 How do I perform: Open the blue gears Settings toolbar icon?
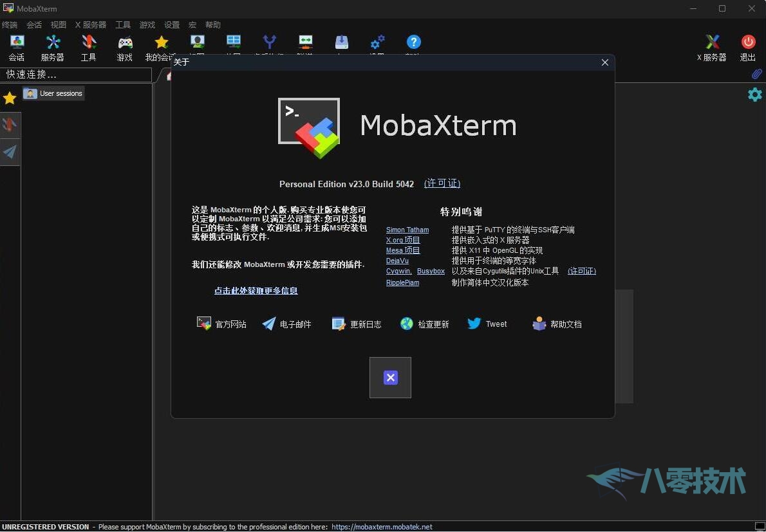pos(378,42)
